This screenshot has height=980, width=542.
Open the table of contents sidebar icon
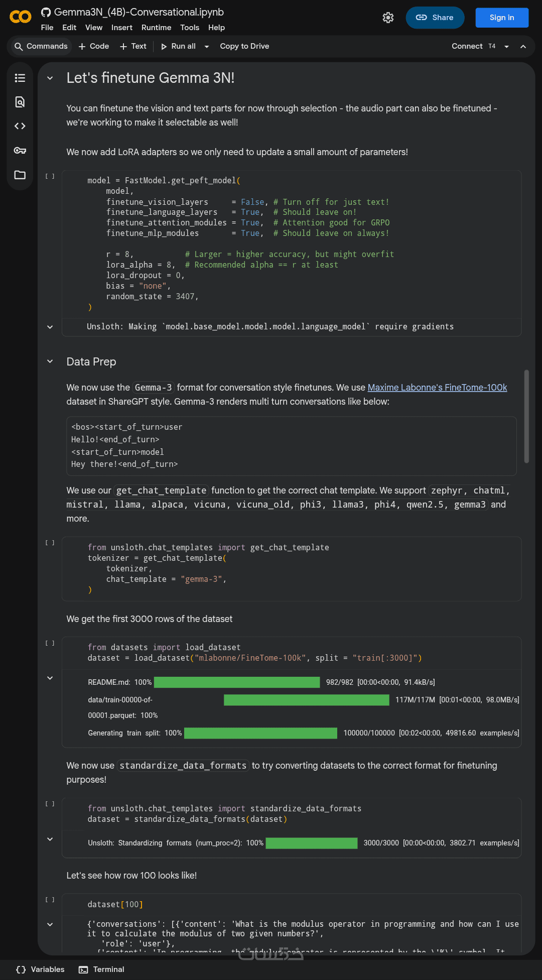pyautogui.click(x=20, y=78)
